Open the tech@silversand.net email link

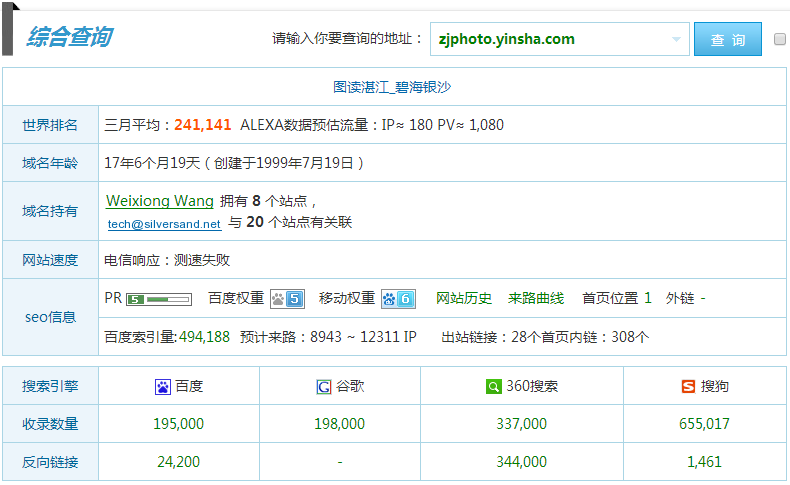(x=164, y=224)
